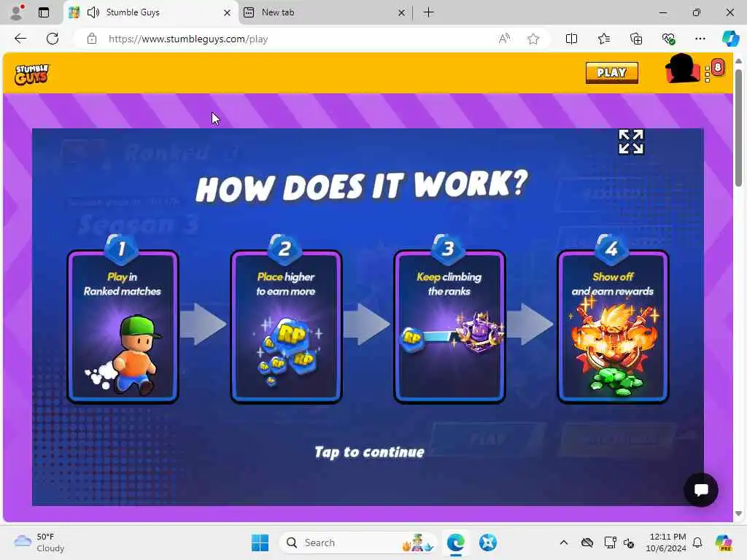Open the browser profile icon
This screenshot has width=747, height=560.
(x=18, y=12)
